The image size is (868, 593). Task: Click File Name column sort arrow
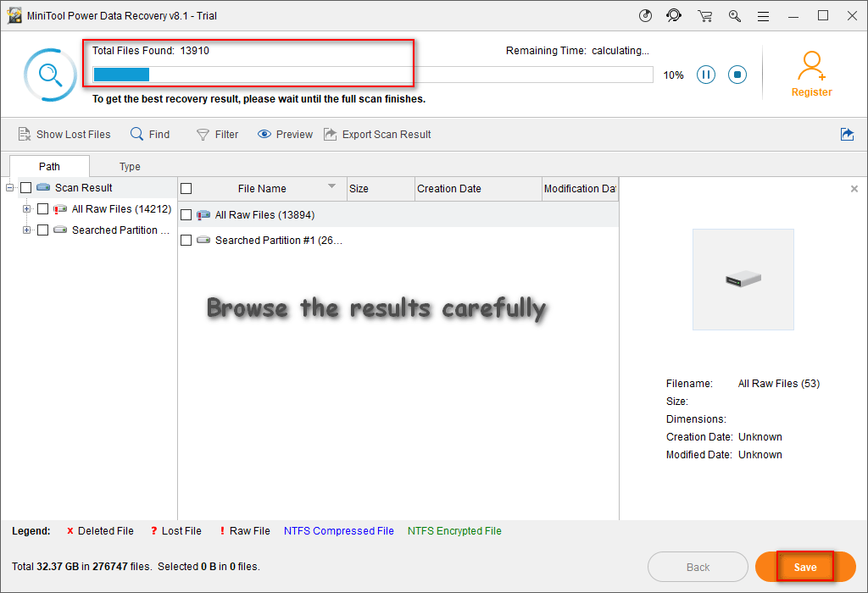[x=331, y=186]
